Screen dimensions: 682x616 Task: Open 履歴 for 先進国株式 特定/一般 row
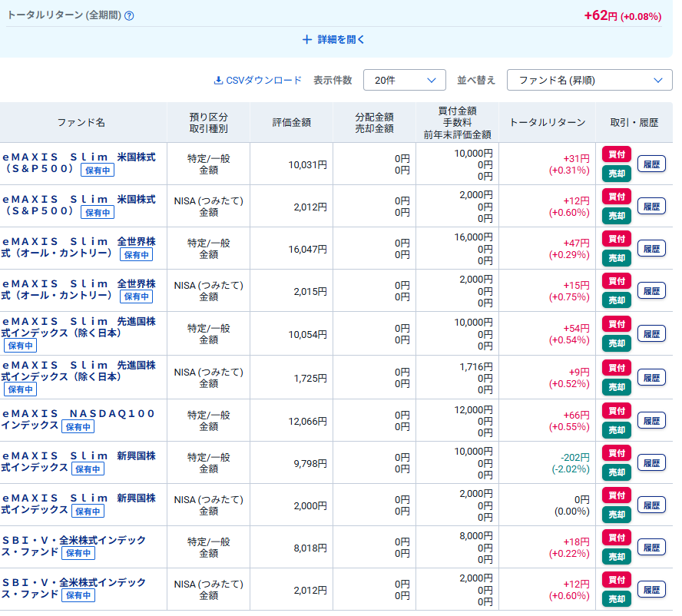(651, 333)
